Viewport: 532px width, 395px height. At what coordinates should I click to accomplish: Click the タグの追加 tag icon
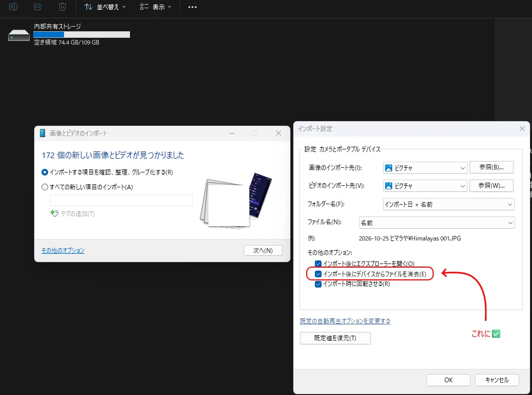pyautogui.click(x=54, y=213)
